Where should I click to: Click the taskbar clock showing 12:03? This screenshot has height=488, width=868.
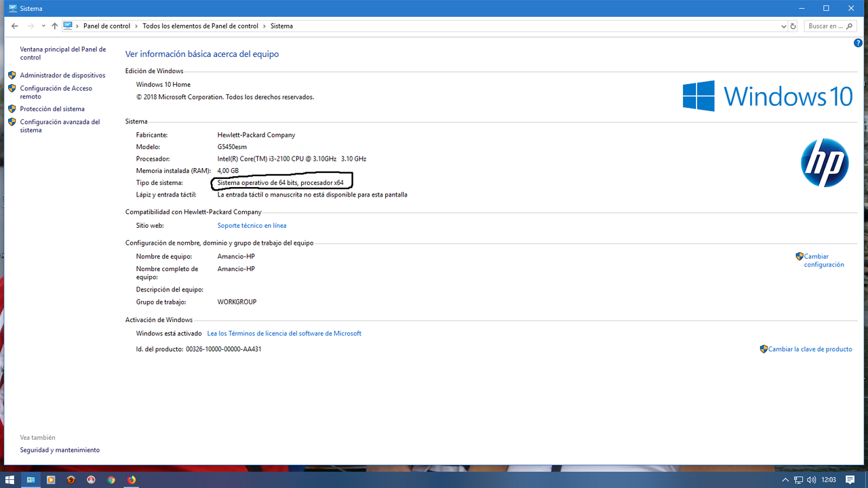(x=829, y=480)
